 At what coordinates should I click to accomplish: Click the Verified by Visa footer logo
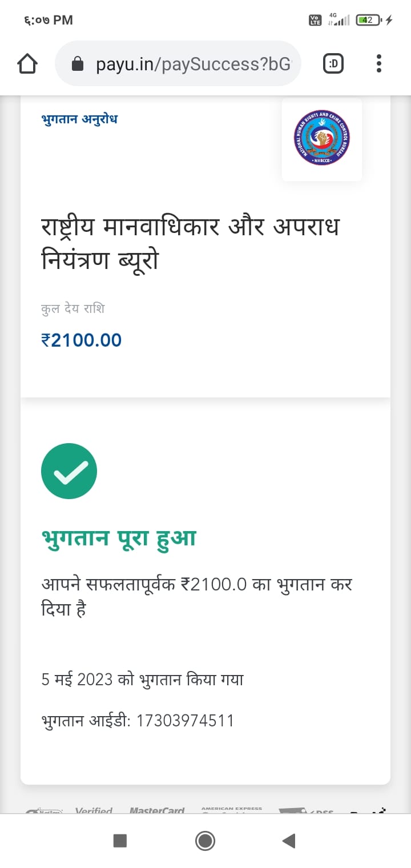click(94, 810)
